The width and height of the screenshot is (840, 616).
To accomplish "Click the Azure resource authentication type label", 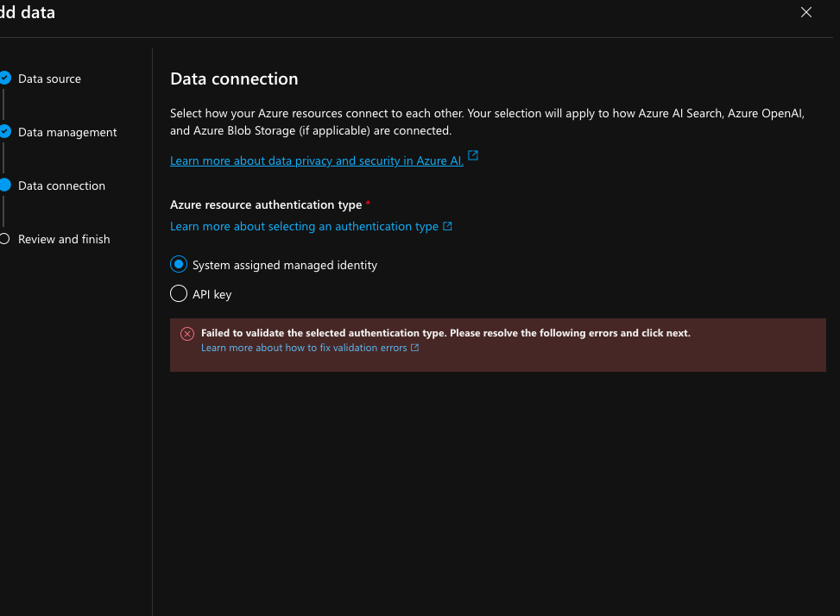I will pos(266,204).
